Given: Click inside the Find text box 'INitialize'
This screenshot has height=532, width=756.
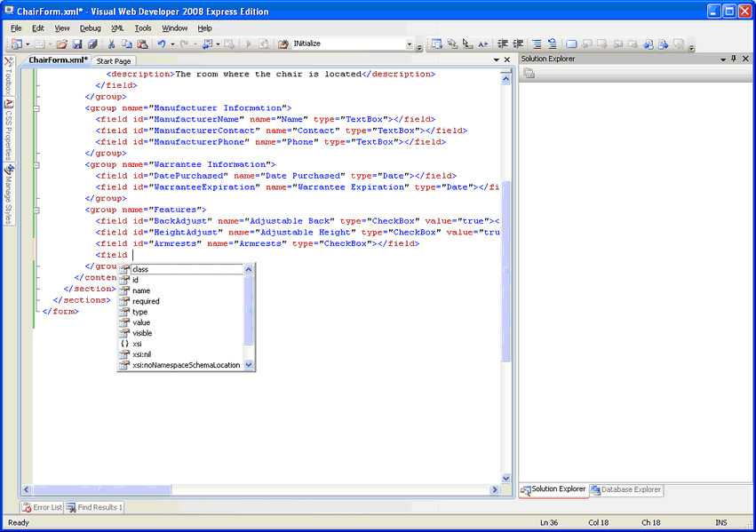Looking at the screenshot, I should click(x=348, y=44).
